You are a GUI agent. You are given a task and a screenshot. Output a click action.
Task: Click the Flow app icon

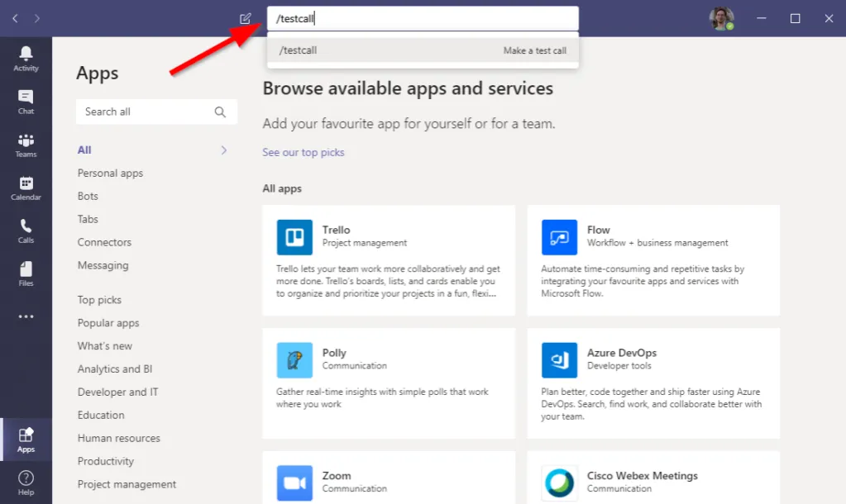(560, 237)
